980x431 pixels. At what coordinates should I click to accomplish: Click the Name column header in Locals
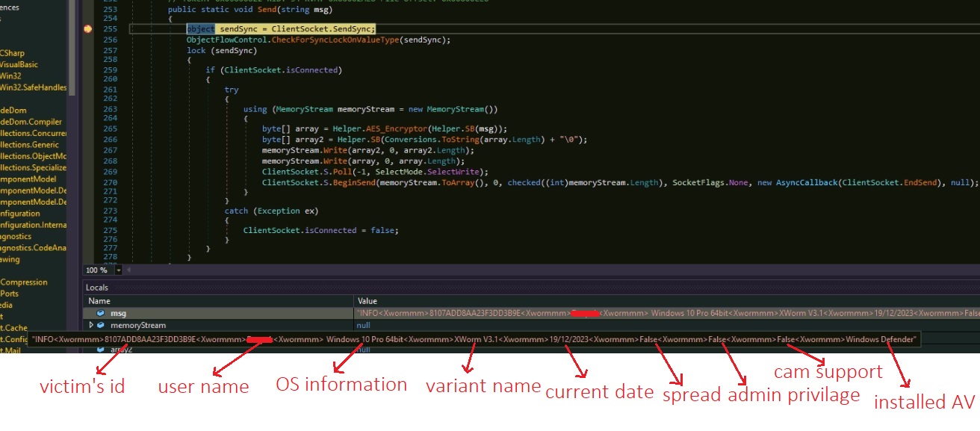tap(99, 301)
